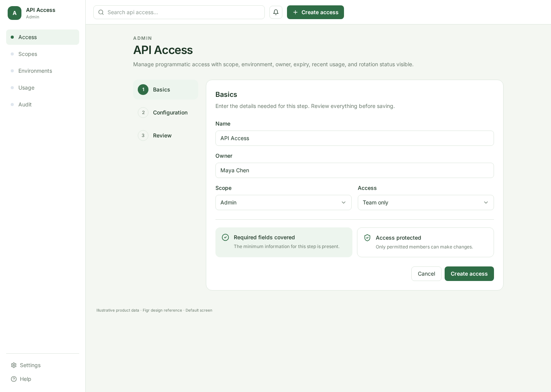Navigate to Environments in sidebar
The width and height of the screenshot is (551, 392).
(x=43, y=71)
